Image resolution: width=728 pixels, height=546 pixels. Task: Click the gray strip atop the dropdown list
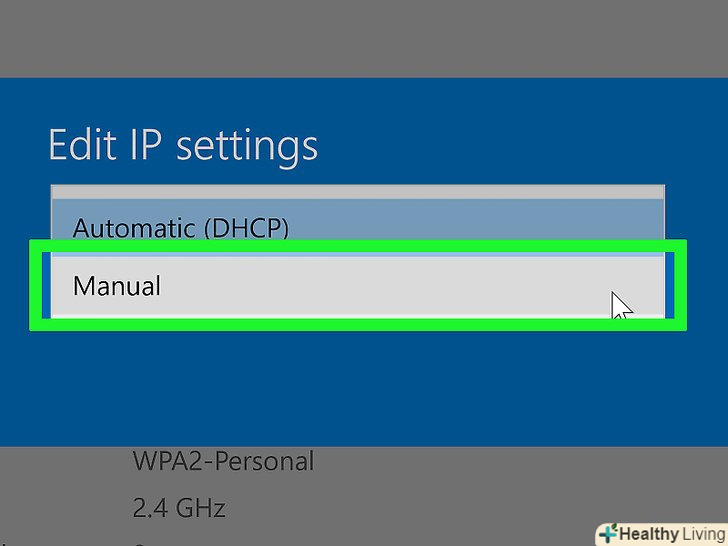tap(357, 192)
